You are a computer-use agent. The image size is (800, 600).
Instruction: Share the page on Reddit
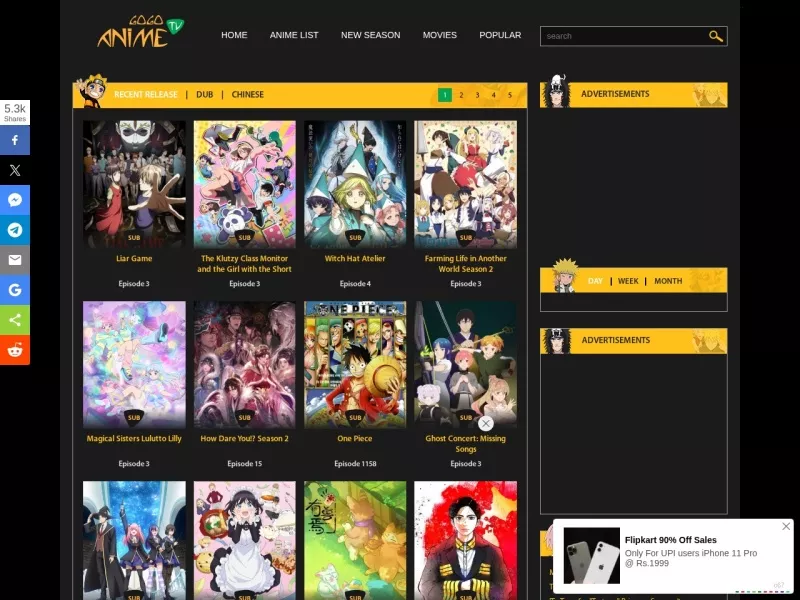[x=15, y=350]
